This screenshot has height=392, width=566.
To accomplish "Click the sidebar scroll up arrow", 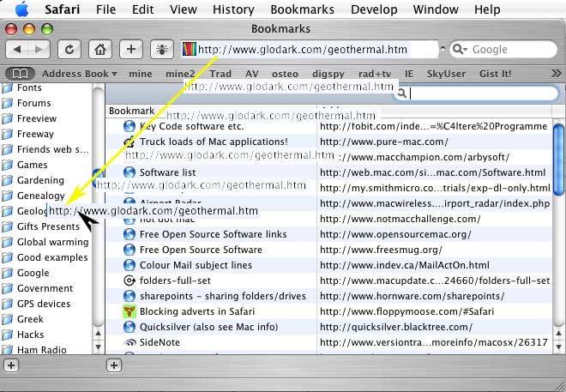I will [98, 333].
